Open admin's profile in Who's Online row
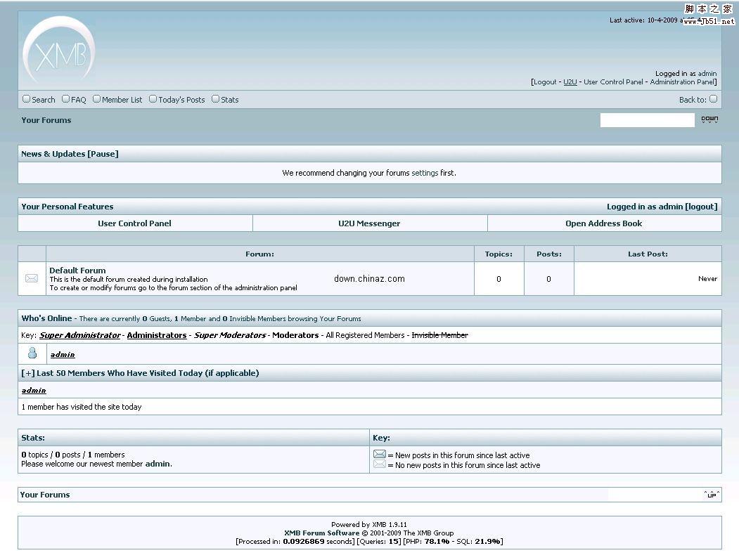 pyautogui.click(x=63, y=355)
